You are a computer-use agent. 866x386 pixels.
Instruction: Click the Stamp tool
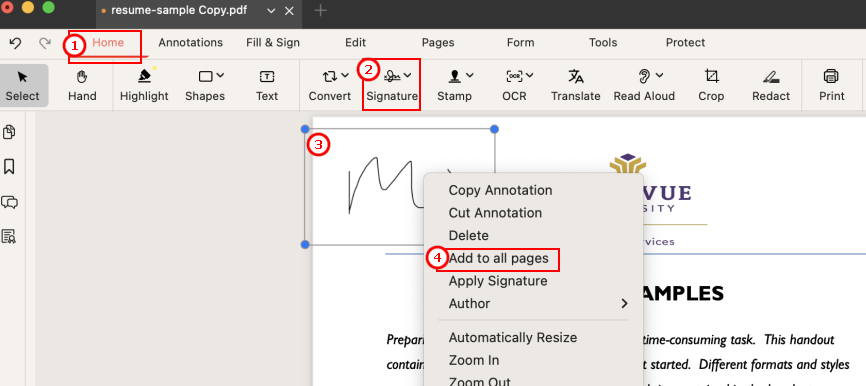(x=455, y=86)
